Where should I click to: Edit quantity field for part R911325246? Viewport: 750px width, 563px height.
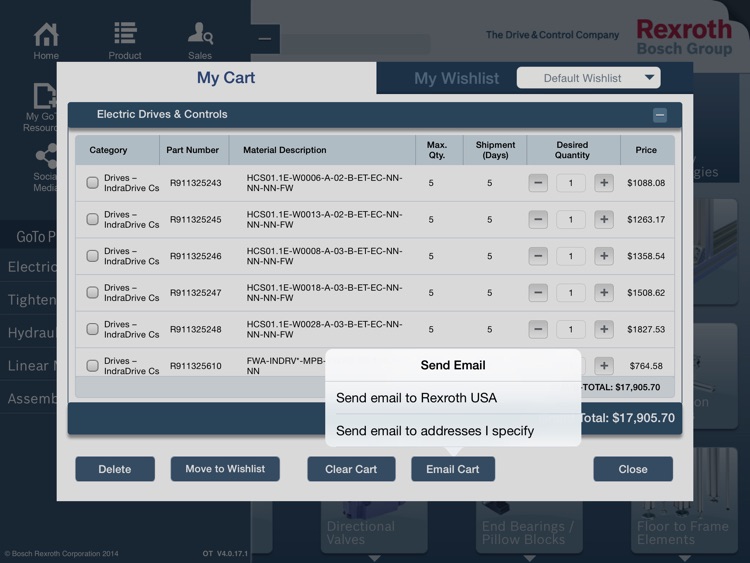[x=571, y=256]
